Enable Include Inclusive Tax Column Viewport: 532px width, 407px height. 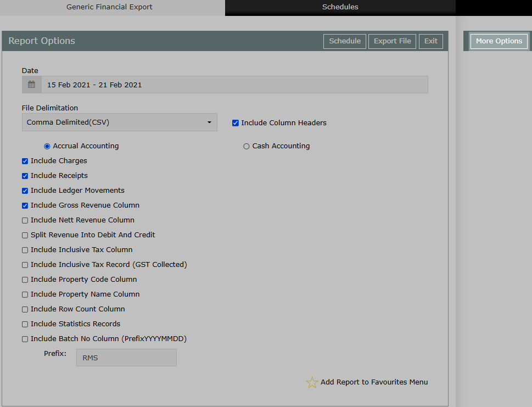tap(25, 250)
